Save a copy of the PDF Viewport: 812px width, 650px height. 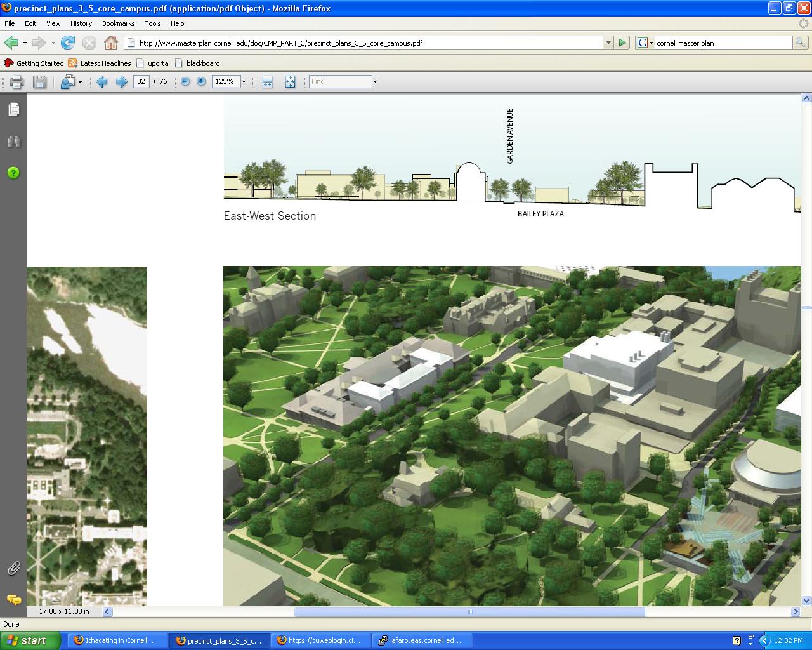[39, 82]
